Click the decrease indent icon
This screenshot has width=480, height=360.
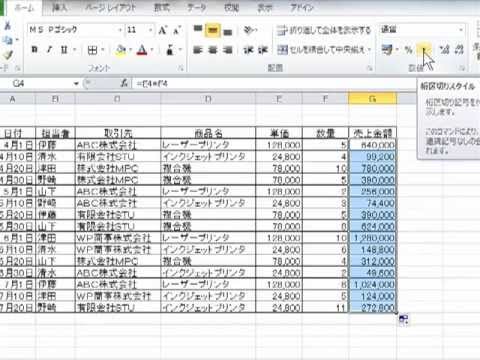tap(248, 50)
